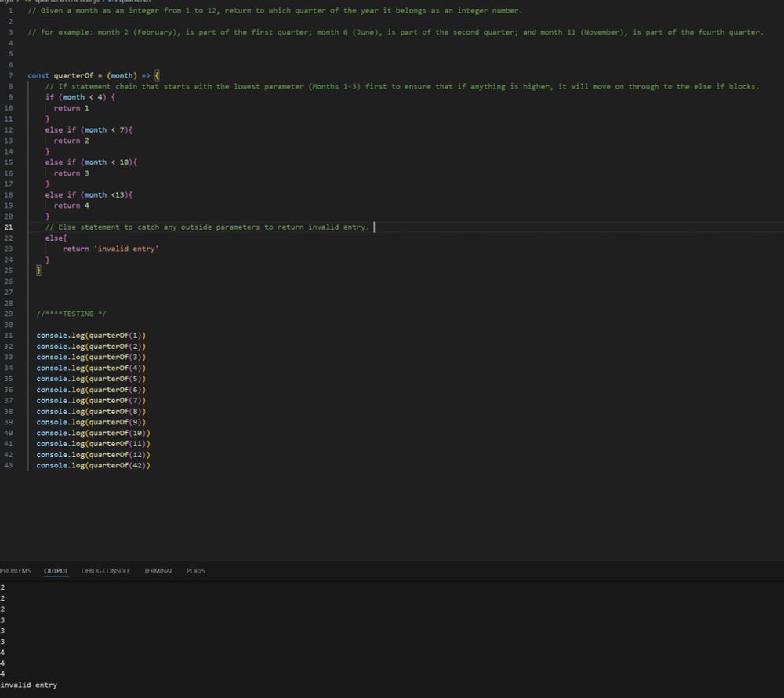784x698 pixels.
Task: Click the 'return 1' statement
Action: [71, 108]
